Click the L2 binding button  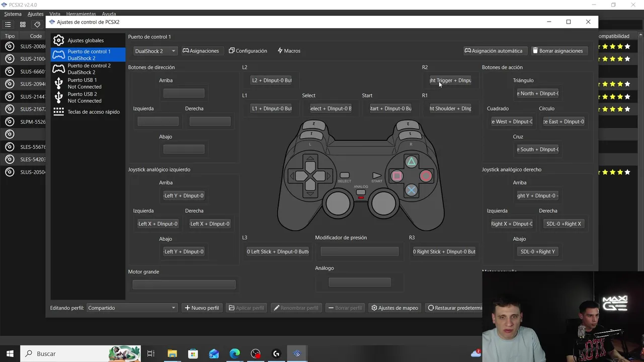point(271,80)
